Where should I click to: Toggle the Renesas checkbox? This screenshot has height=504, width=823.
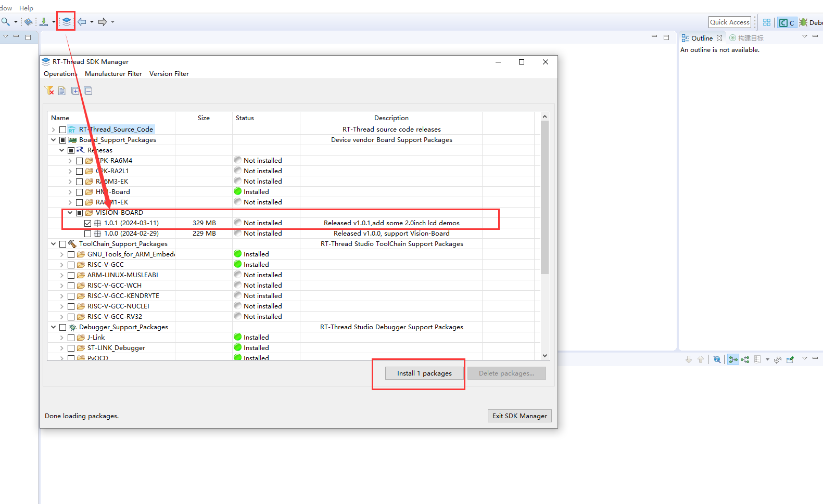click(71, 150)
